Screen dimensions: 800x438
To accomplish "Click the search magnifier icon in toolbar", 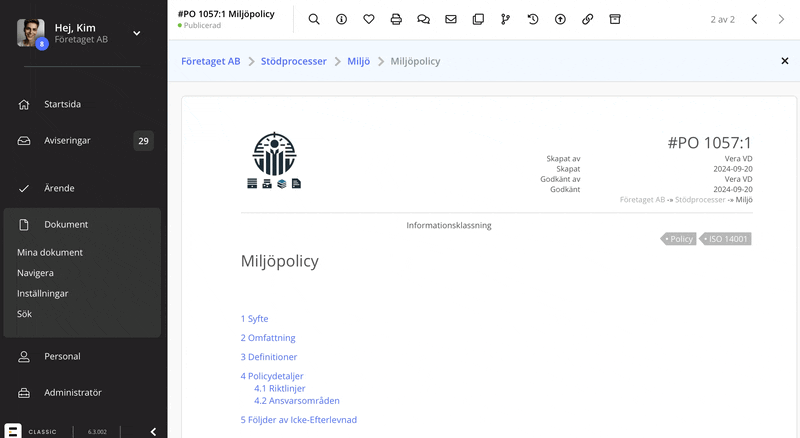I will click(x=314, y=19).
